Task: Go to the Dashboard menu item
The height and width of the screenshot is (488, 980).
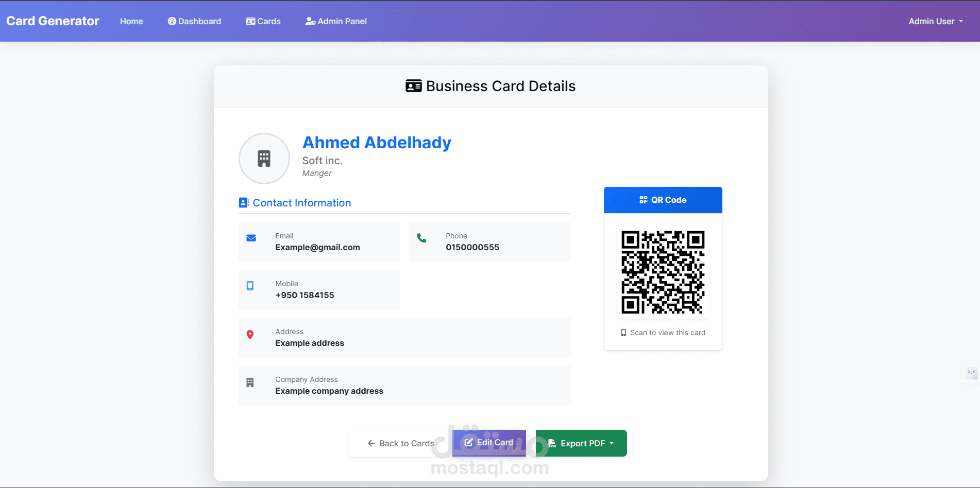Action: [x=194, y=21]
